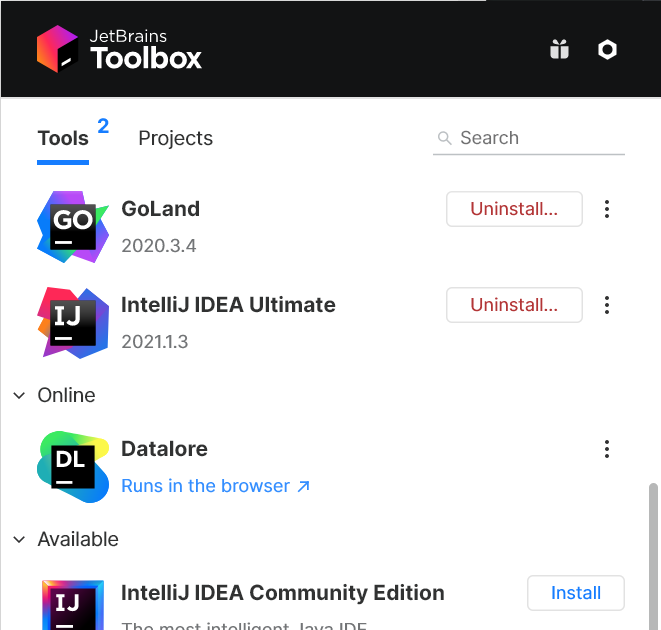The height and width of the screenshot is (630, 661).
Task: Uninstall GoLand 2020.3.4
Action: click(514, 209)
